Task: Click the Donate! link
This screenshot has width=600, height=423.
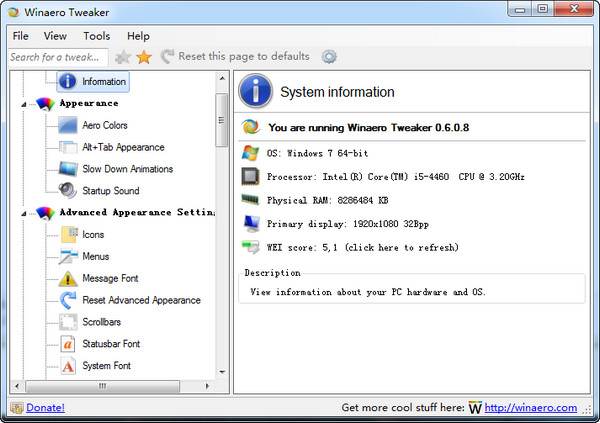Action: (45, 408)
